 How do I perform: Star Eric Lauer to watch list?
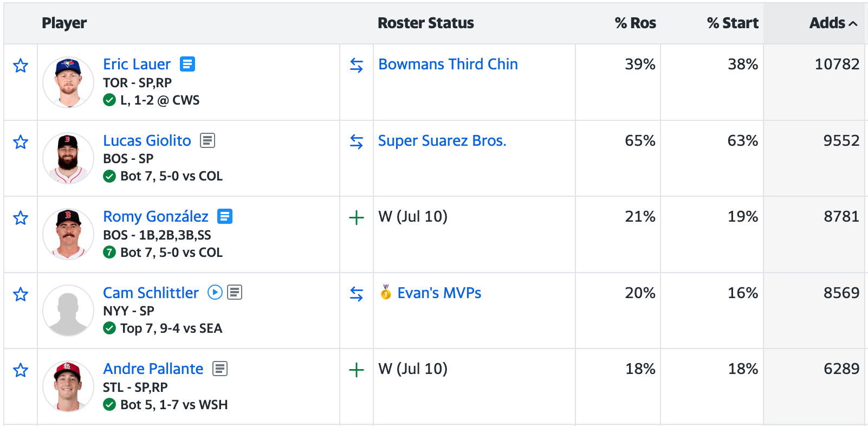click(21, 66)
